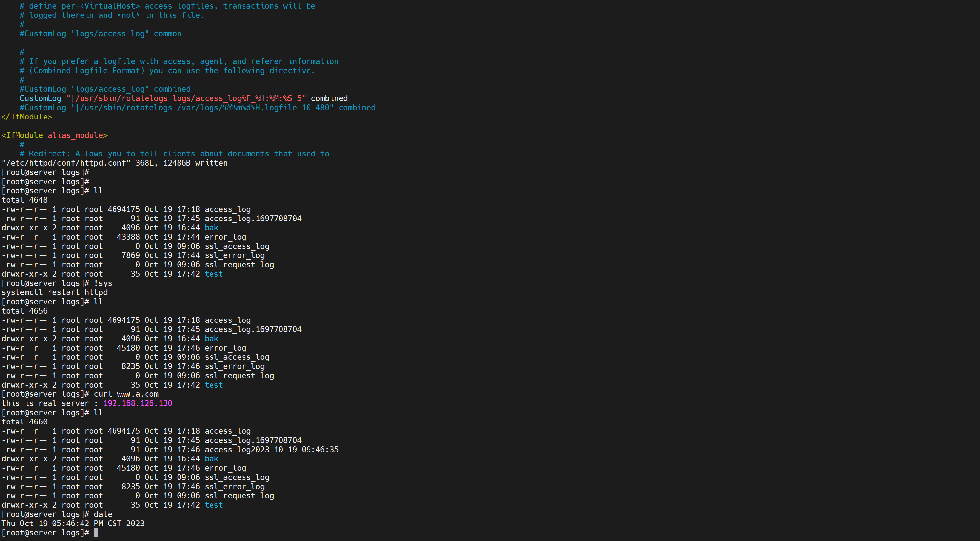Image resolution: width=980 pixels, height=541 pixels.
Task: Click the error_log entry sized 43388
Action: pyautogui.click(x=225, y=237)
